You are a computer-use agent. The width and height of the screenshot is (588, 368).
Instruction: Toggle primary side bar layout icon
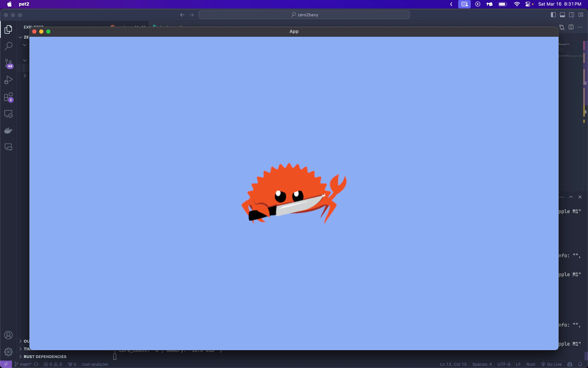(553, 15)
